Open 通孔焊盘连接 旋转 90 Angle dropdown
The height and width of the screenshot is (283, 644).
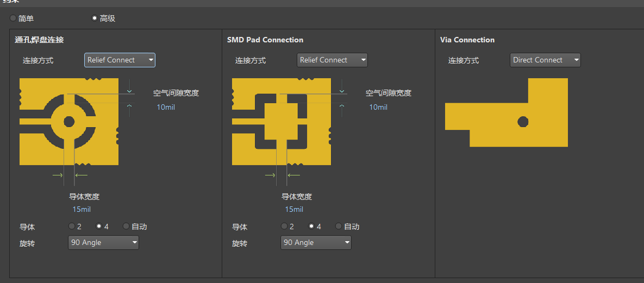coord(103,242)
